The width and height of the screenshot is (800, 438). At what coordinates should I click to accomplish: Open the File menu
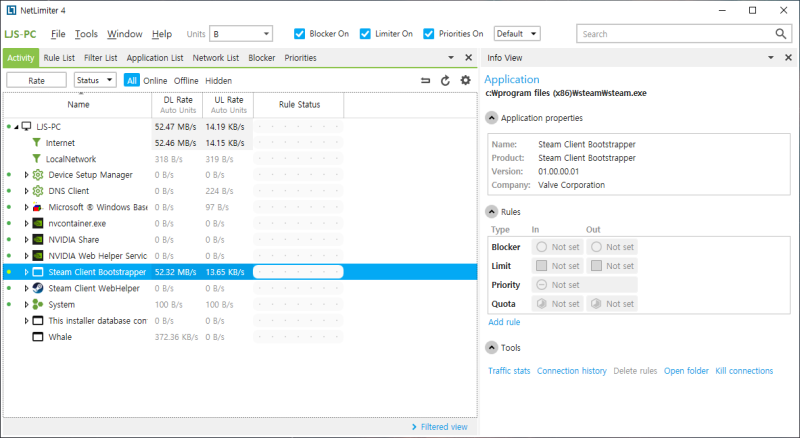point(58,34)
